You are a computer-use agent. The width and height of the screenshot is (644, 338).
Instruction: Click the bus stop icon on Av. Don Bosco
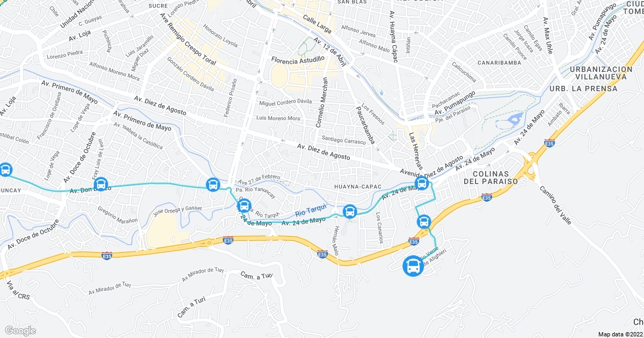101,185
